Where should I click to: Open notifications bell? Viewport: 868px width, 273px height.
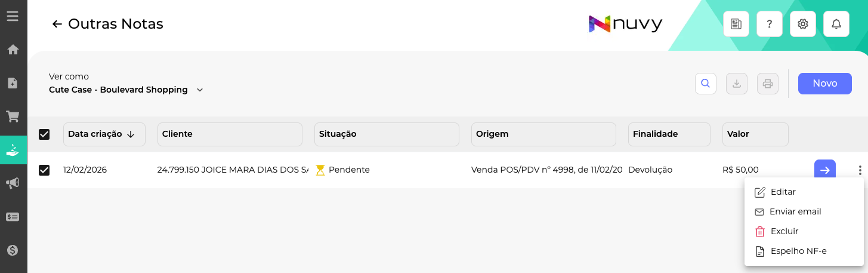pos(836,24)
